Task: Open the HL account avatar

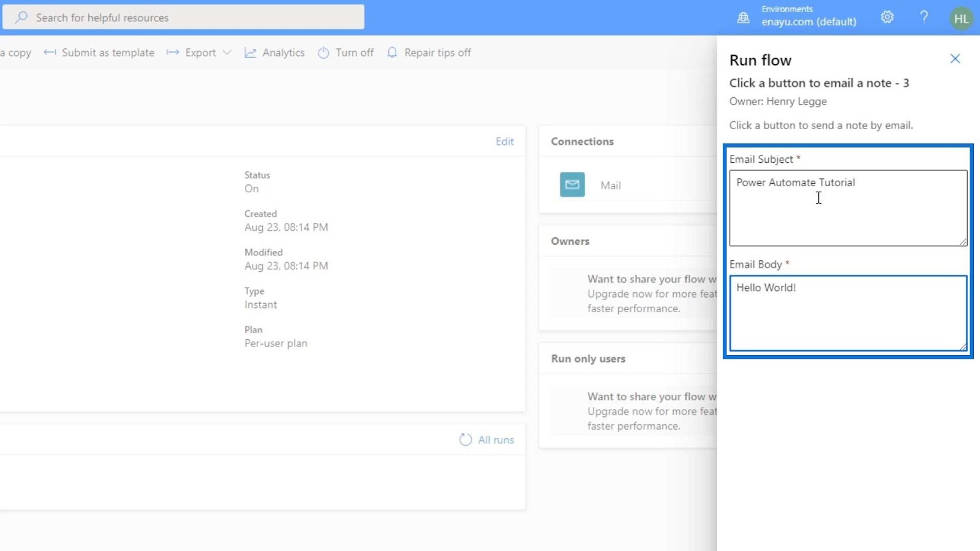Action: point(961,18)
